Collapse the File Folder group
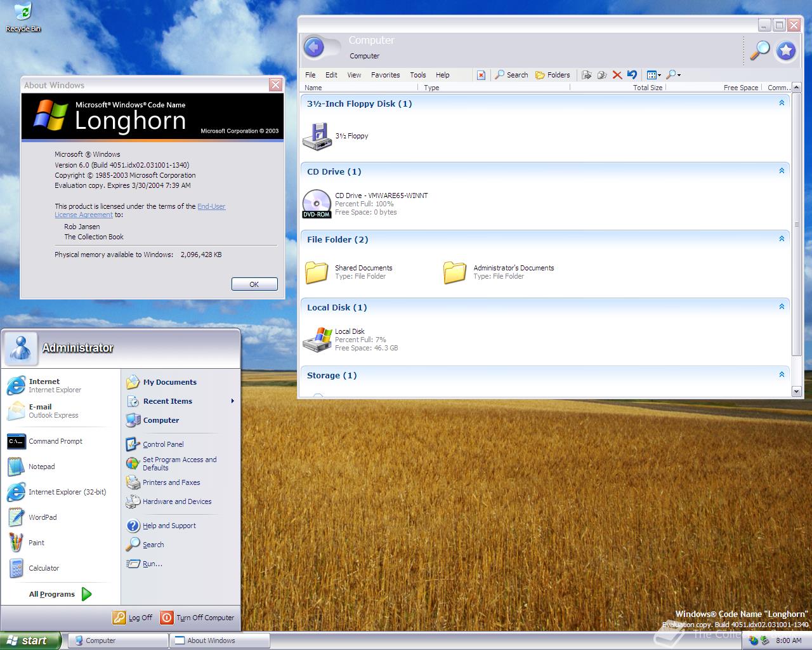The height and width of the screenshot is (650, 812). coord(782,239)
